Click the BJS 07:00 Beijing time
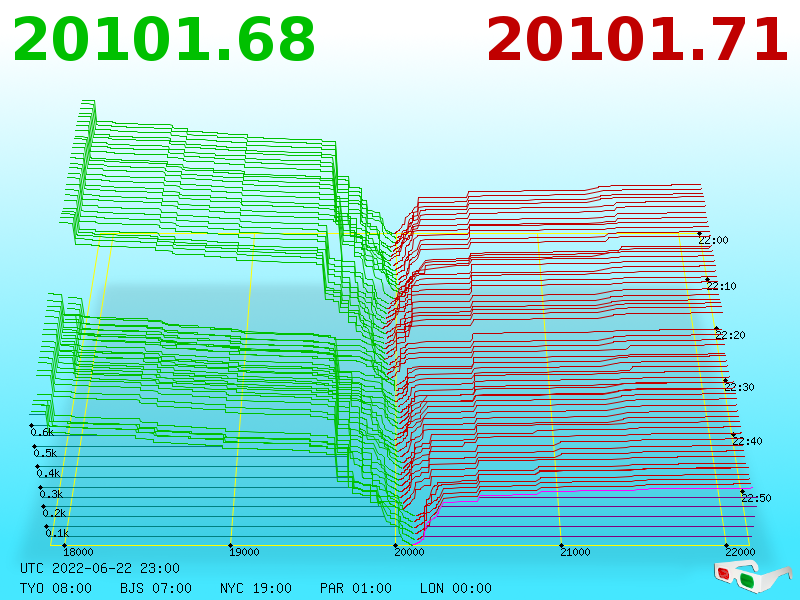Image resolution: width=800 pixels, height=600 pixels. click(156, 588)
